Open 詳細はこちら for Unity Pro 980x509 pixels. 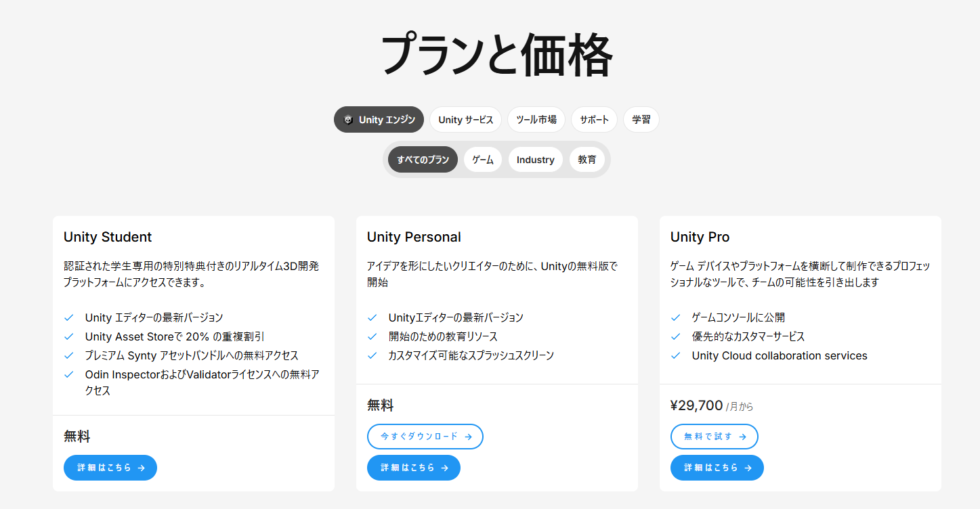click(717, 467)
